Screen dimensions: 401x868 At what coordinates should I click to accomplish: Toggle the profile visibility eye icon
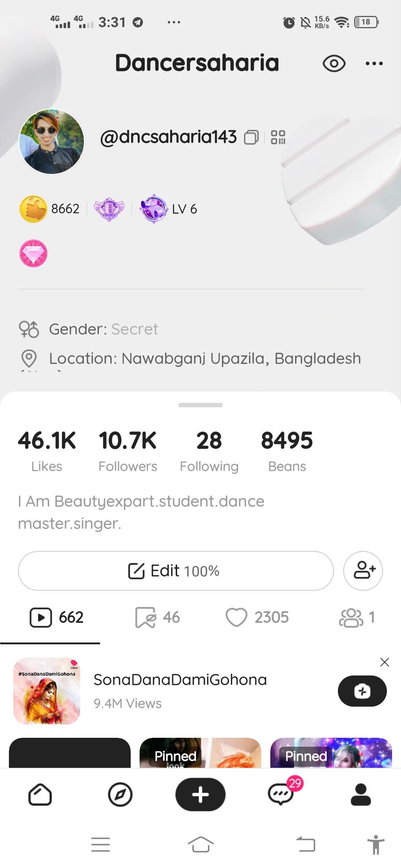334,63
